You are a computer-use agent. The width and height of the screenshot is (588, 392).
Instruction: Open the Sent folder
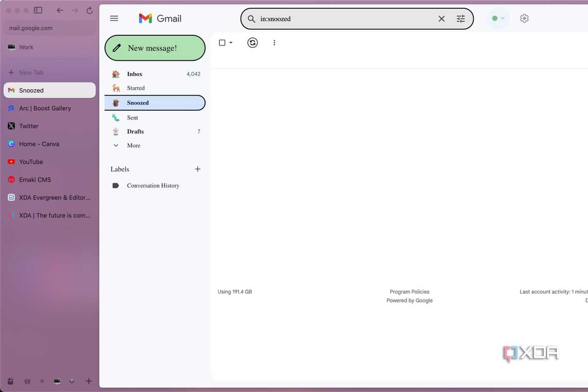coord(155,118)
